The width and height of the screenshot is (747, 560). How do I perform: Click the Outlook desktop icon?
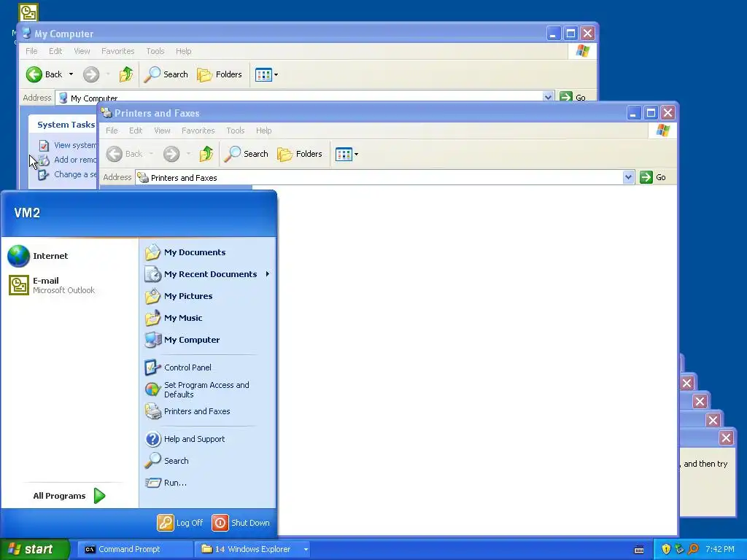[x=28, y=12]
